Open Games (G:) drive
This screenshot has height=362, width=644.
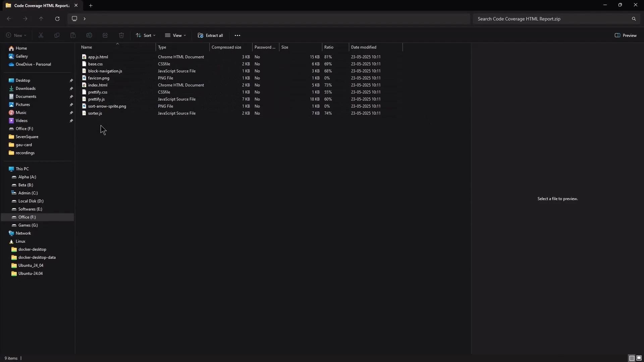click(28, 225)
